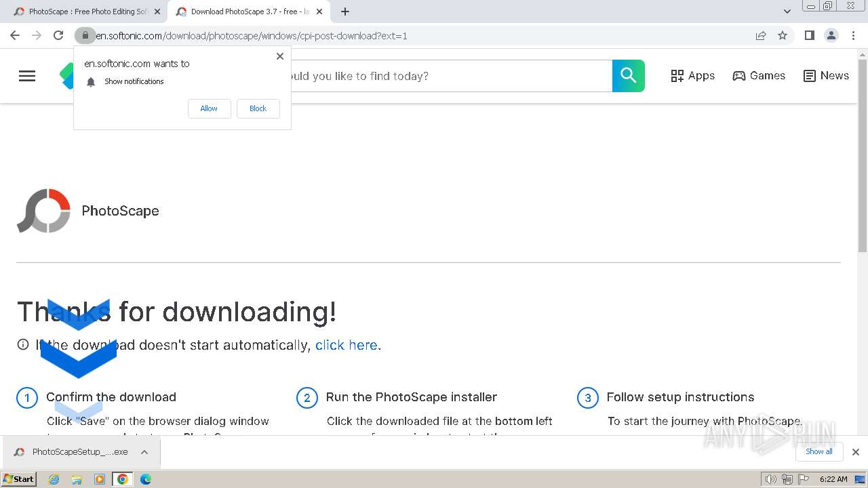View site information lock icon
Screen dimensions: 868x488
coord(85,35)
